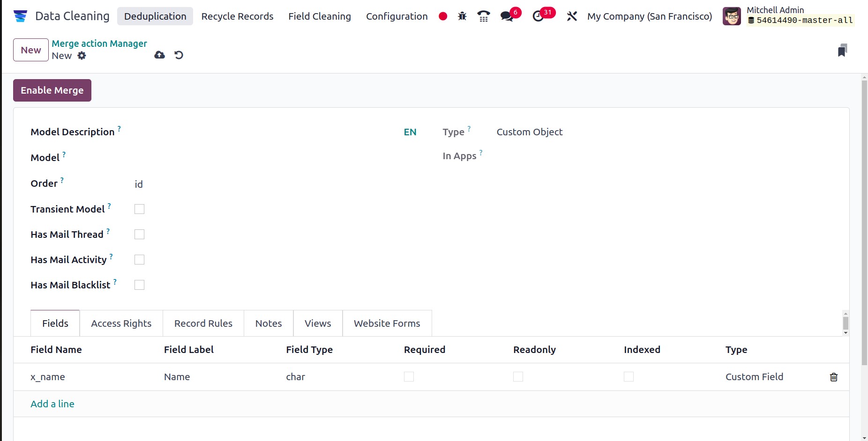This screenshot has width=868, height=441.
Task: Save record via cloud upload icon
Action: [x=159, y=55]
